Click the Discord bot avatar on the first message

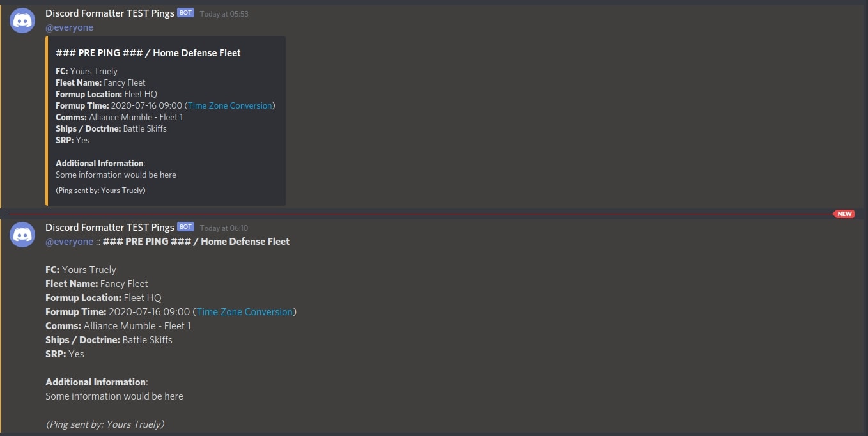tap(22, 20)
